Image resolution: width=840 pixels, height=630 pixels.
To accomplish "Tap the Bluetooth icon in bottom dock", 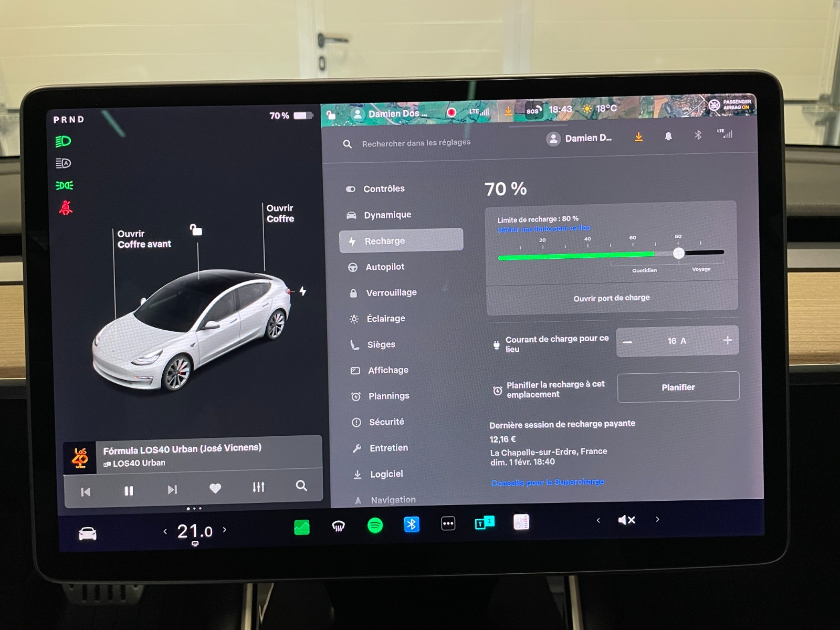I will pyautogui.click(x=412, y=524).
